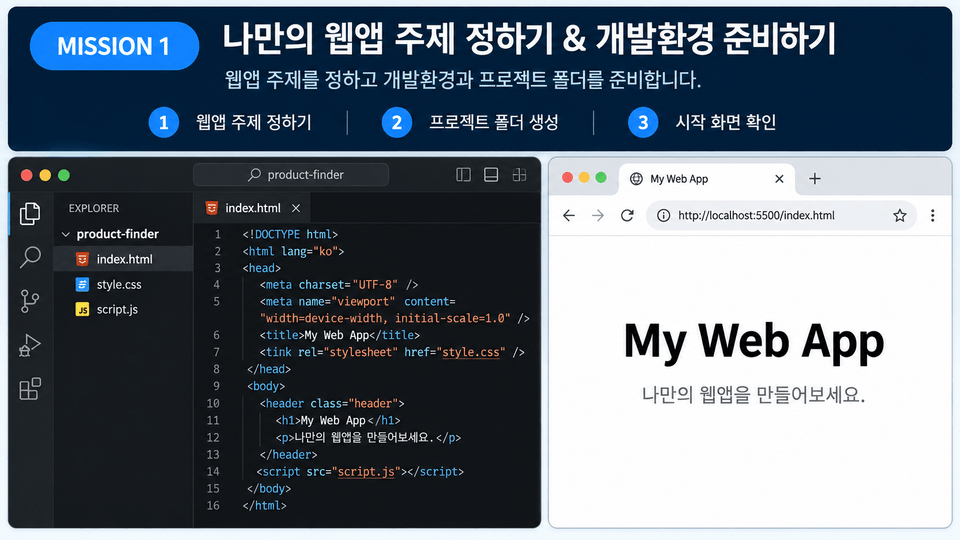Image resolution: width=960 pixels, height=540 pixels.
Task: Bookmark this page with the star
Action: point(899,216)
